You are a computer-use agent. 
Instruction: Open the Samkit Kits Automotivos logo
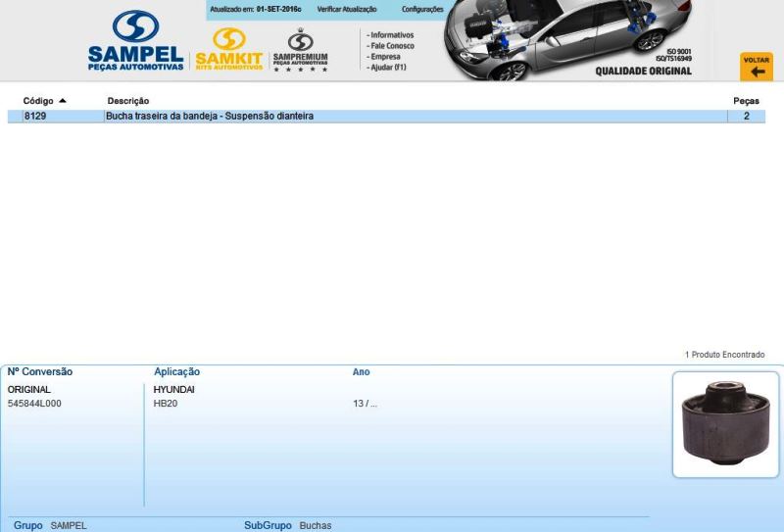(229, 49)
